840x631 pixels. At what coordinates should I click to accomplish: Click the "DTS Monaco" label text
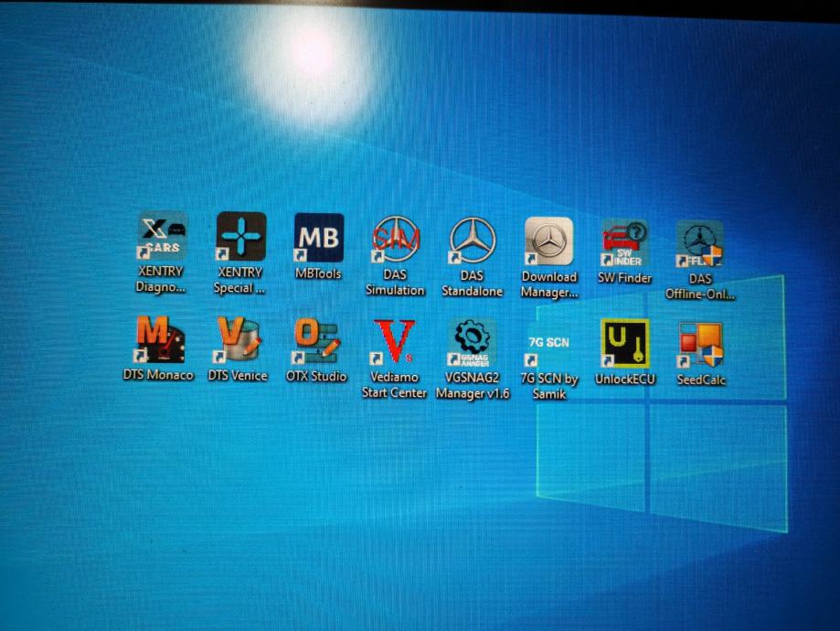coord(158,375)
